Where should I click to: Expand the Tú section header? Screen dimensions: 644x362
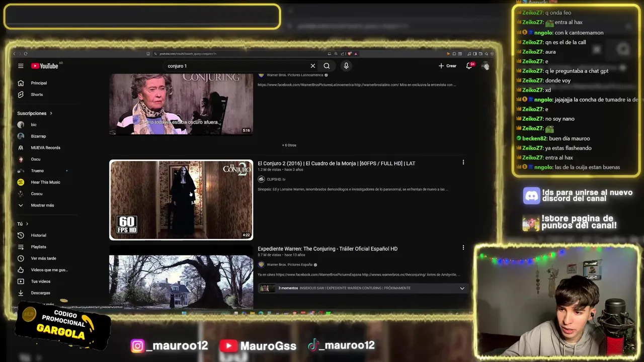[x=23, y=224]
